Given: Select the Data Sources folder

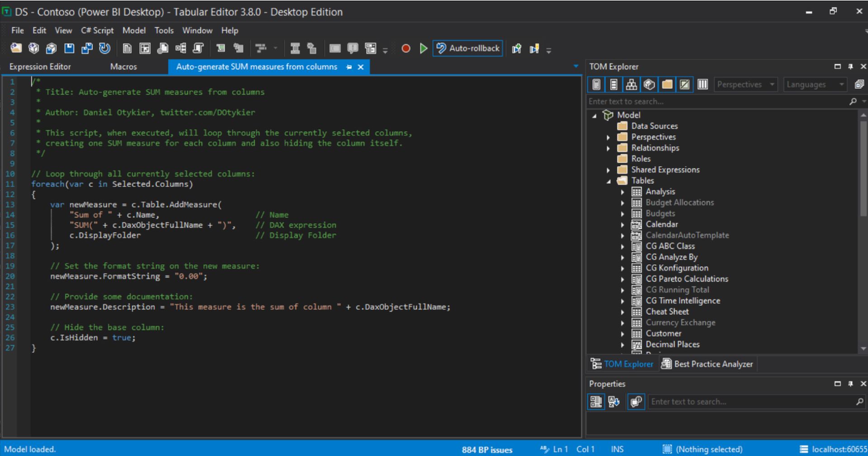Looking at the screenshot, I should coord(654,126).
